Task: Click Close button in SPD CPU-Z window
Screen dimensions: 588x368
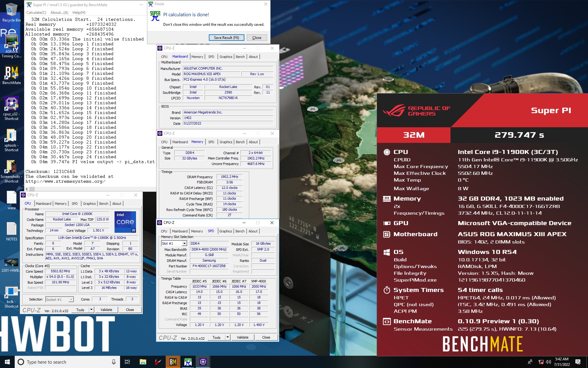Action: [x=266, y=337]
